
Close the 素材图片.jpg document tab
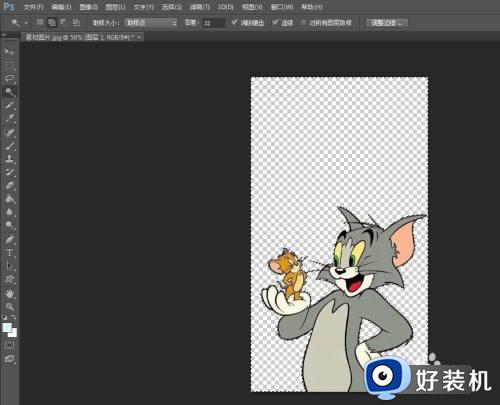pyautogui.click(x=139, y=37)
